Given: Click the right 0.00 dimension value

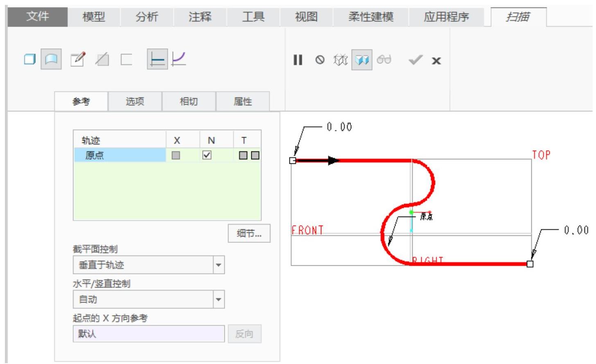Looking at the screenshot, I should click(x=576, y=230).
